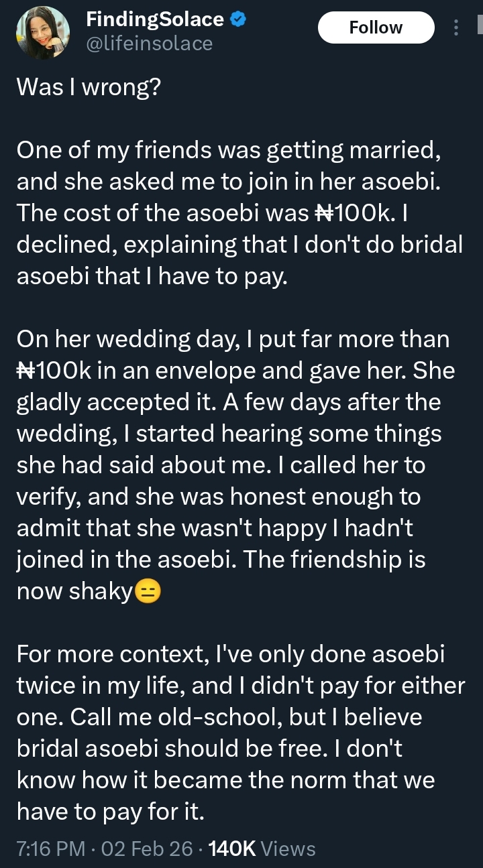Click the blue verified badge
Image resolution: width=483 pixels, height=868 pixels.
tap(238, 19)
